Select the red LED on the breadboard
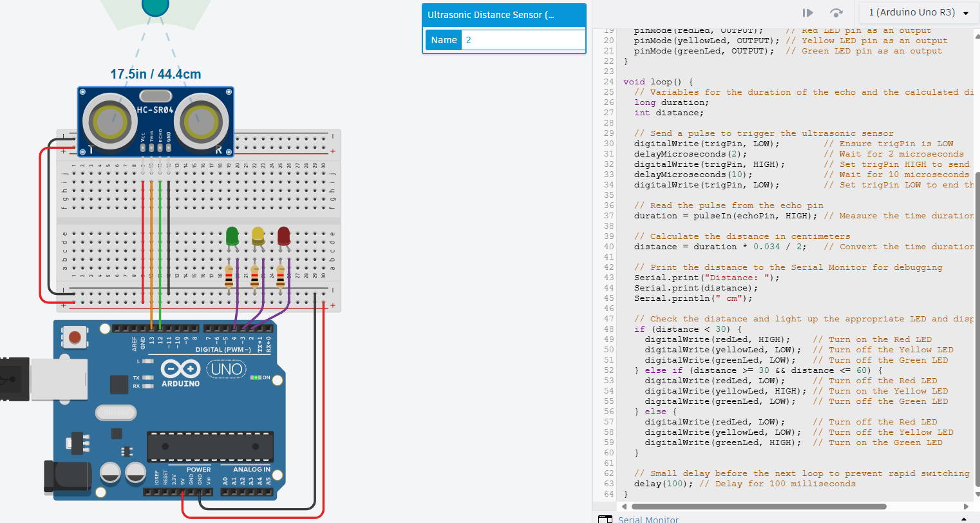Viewport: 980px width, 523px height. [x=284, y=238]
